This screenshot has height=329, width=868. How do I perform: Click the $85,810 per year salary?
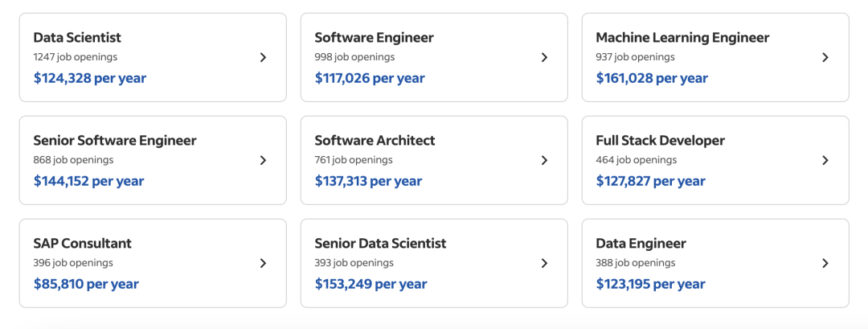(x=86, y=284)
